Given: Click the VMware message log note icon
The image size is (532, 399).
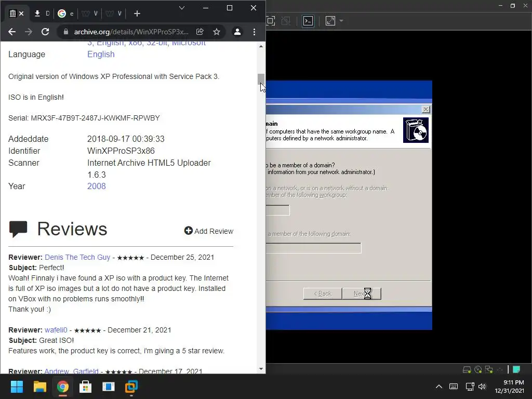Looking at the screenshot, I should click(516, 369).
